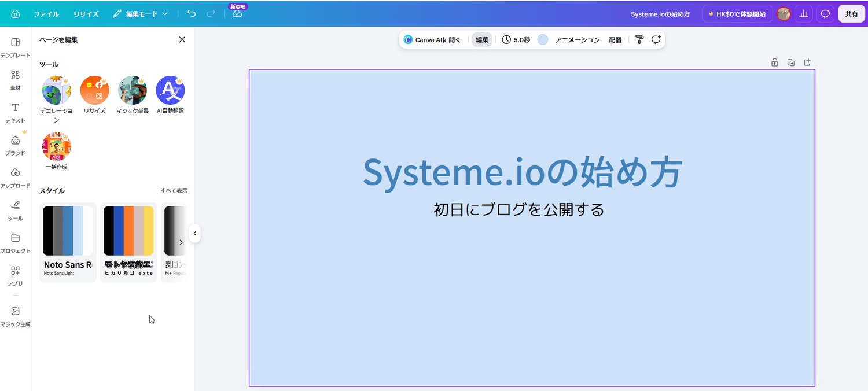This screenshot has height=391, width=868.
Task: Open the background color swatch
Action: 543,40
